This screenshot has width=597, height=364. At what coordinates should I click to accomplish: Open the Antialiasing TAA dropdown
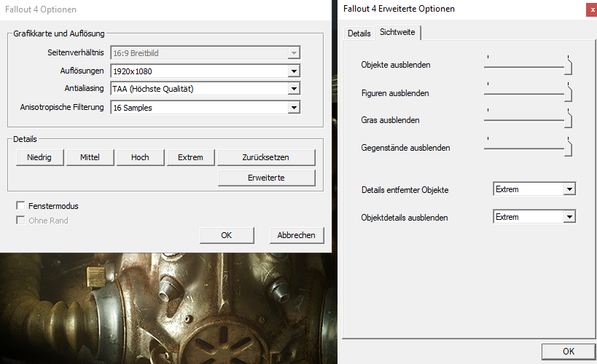point(294,89)
